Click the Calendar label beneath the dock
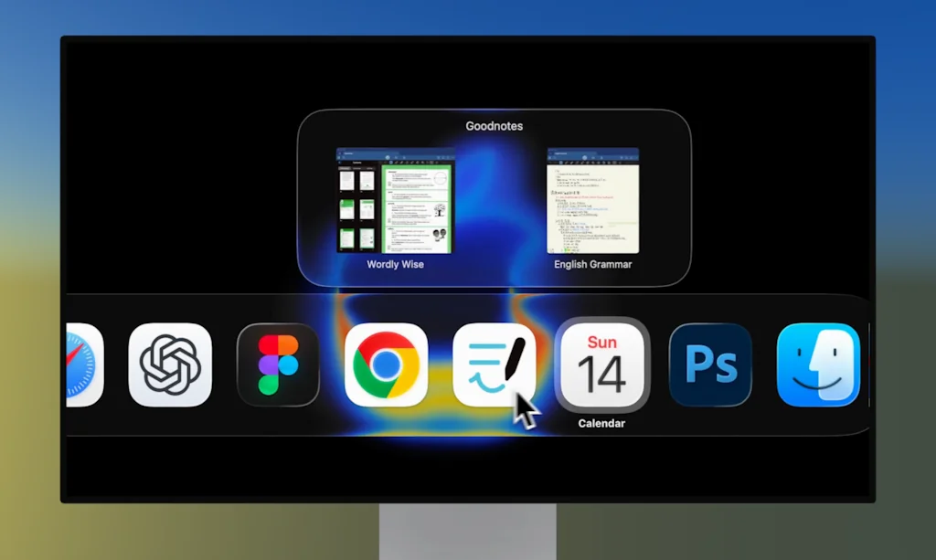The height and width of the screenshot is (560, 936). pyautogui.click(x=601, y=424)
